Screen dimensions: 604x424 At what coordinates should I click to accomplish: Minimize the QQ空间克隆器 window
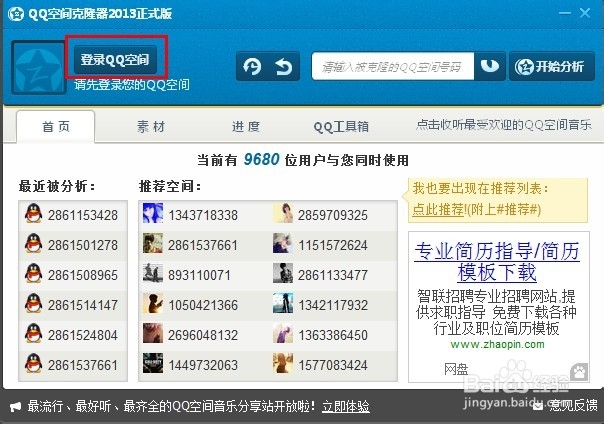pos(564,13)
